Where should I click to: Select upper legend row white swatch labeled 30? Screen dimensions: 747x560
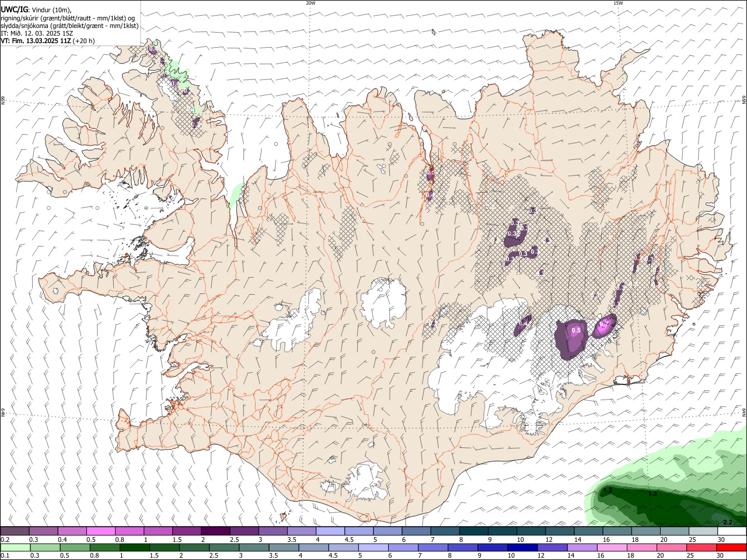click(x=732, y=531)
